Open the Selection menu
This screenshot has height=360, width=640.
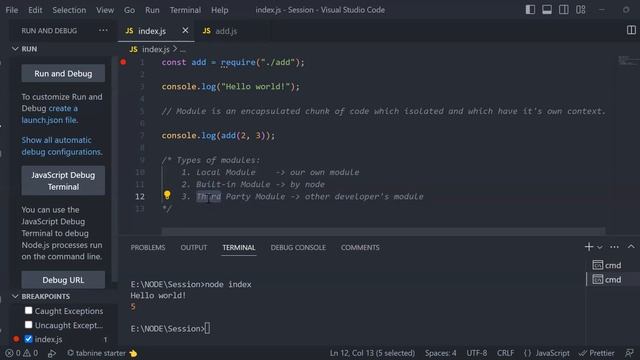coord(69,10)
